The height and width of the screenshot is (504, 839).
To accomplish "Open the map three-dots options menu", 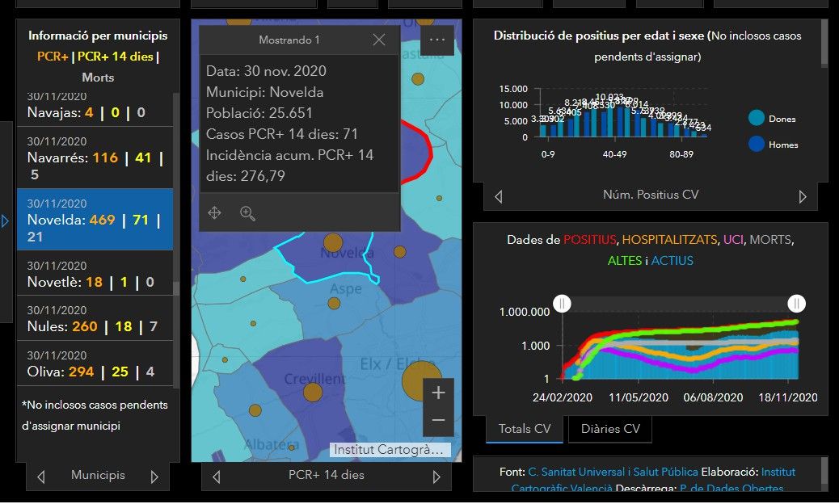I will tap(437, 40).
